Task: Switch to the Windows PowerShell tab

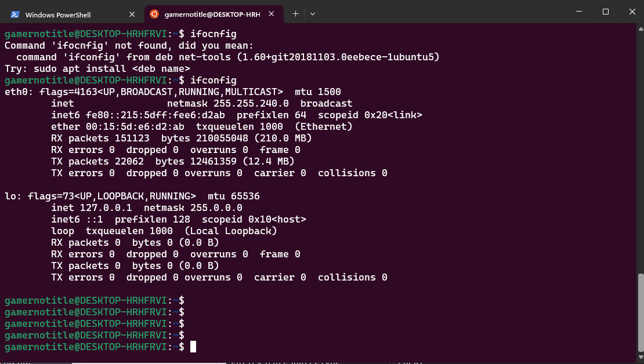Action: 58,14
